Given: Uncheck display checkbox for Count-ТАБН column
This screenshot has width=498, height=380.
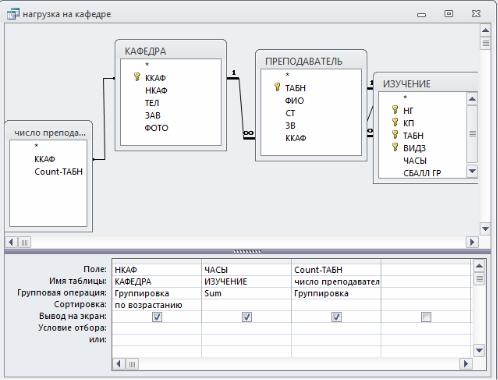Looking at the screenshot, I should point(336,317).
